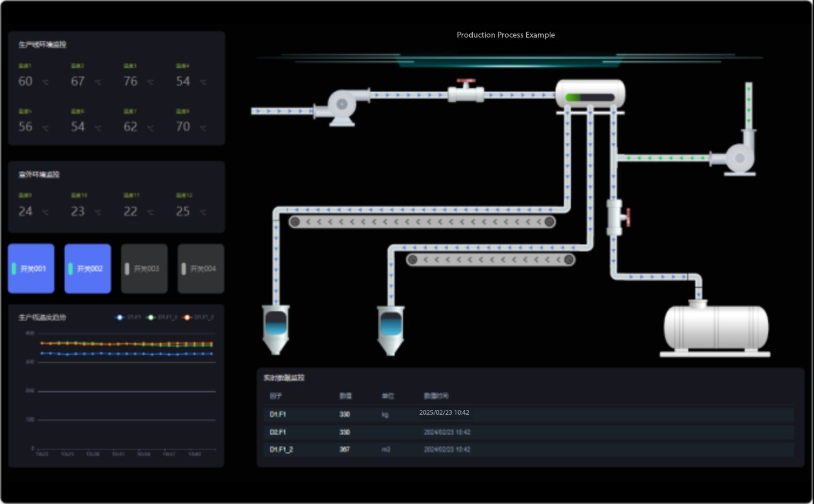Click the value 367 in data table
This screenshot has width=814, height=504.
tap(344, 449)
